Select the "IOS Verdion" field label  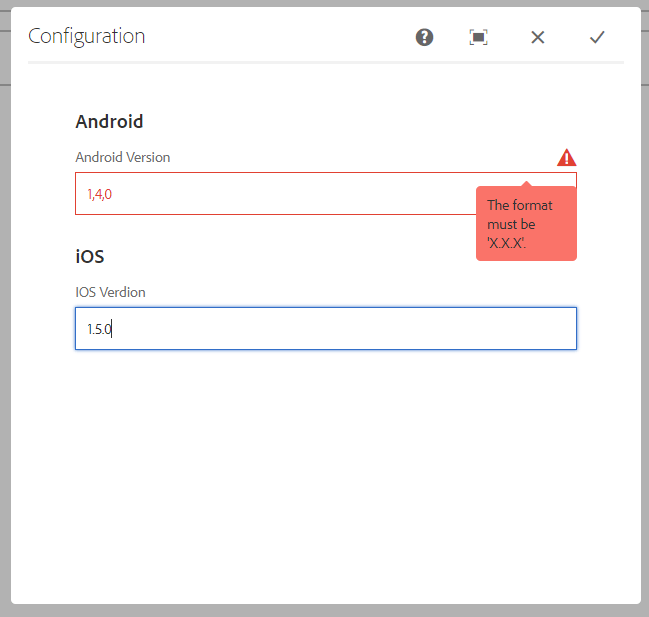click(x=110, y=292)
